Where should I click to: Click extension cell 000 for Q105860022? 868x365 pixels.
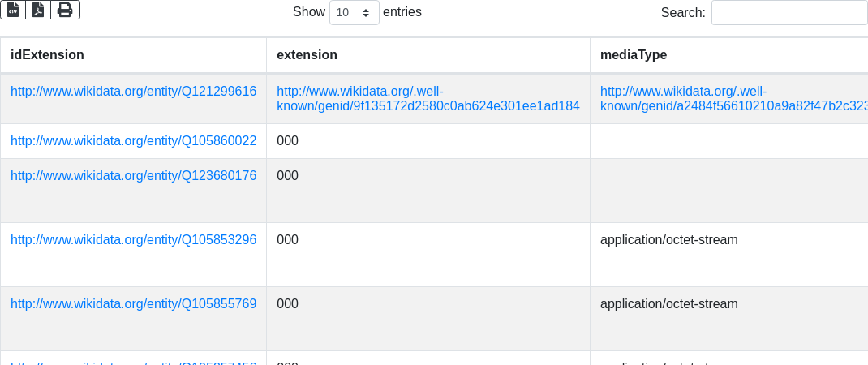coord(288,141)
